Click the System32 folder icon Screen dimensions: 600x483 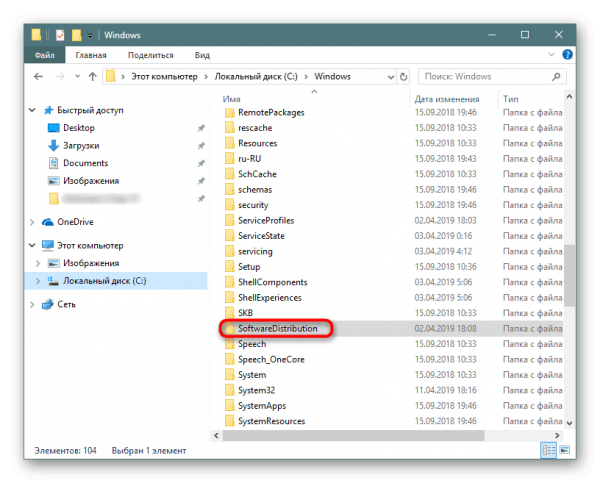point(230,390)
